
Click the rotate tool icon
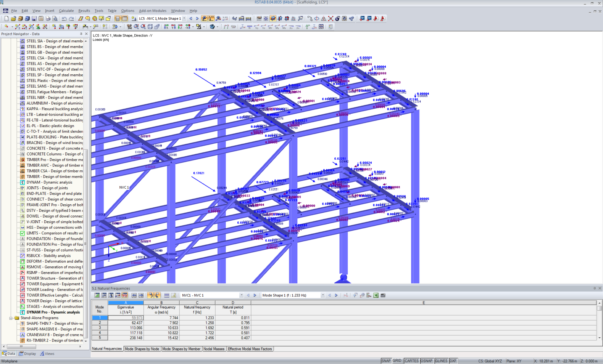(317, 18)
